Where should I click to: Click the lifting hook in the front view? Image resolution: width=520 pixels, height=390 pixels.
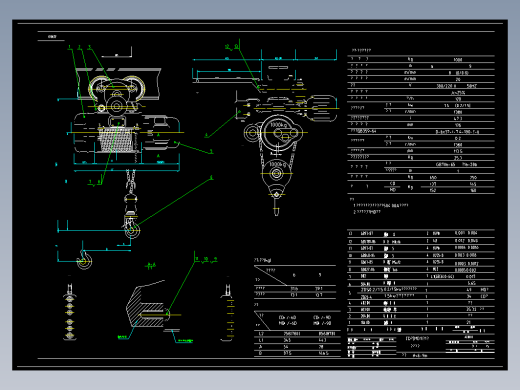click(x=131, y=227)
